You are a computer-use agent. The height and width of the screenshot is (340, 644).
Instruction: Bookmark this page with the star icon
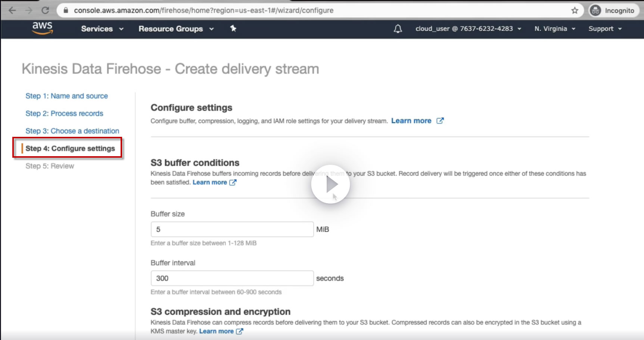coord(575,10)
